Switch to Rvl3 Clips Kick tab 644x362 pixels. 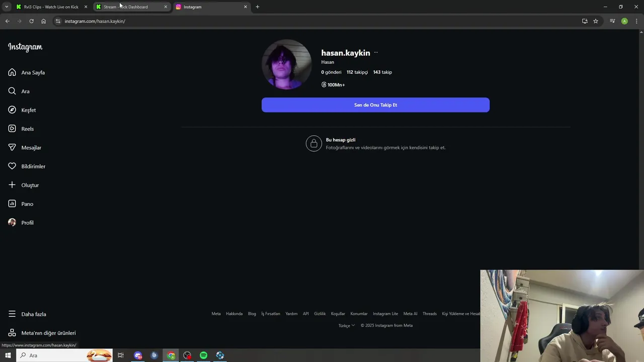(x=51, y=7)
